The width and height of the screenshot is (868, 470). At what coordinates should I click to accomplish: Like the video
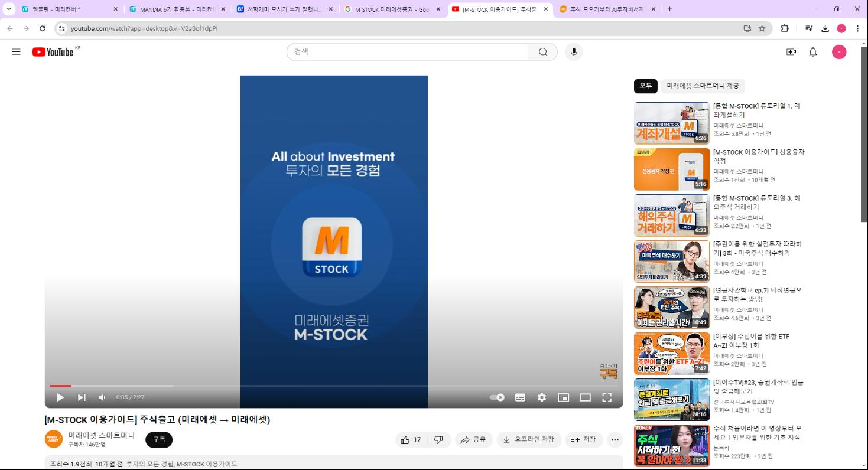[411, 439]
